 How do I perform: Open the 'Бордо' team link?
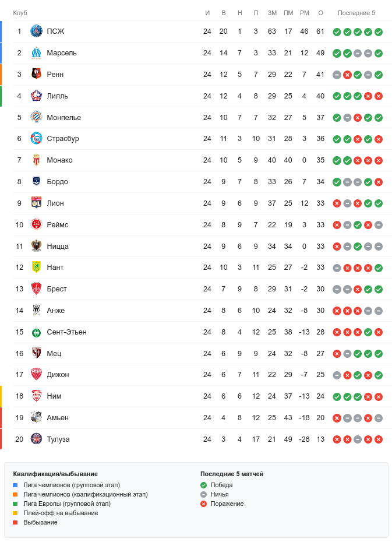pyautogui.click(x=57, y=182)
